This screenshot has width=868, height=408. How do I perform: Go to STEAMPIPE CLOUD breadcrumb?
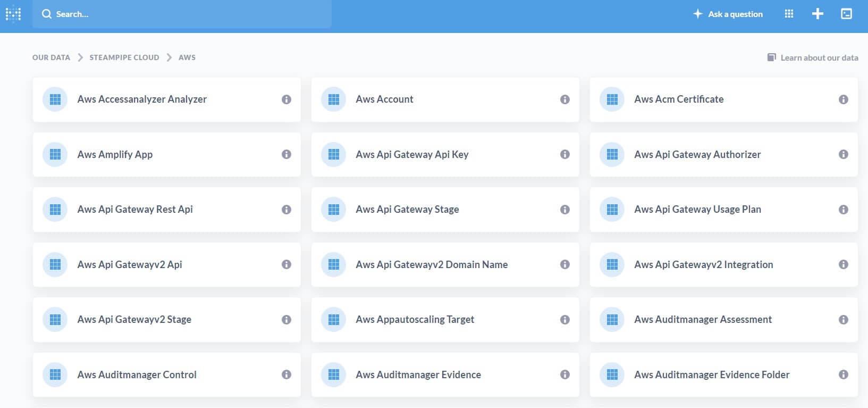124,57
